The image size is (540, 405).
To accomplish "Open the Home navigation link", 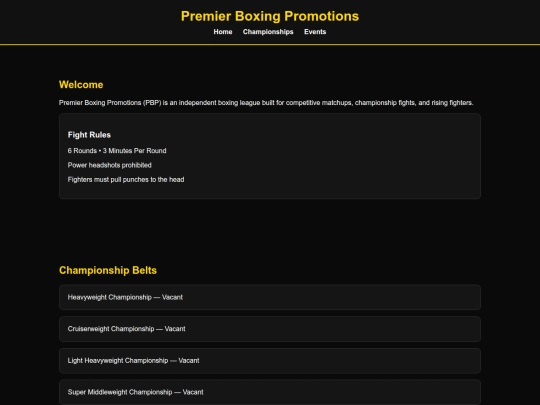I will click(223, 32).
